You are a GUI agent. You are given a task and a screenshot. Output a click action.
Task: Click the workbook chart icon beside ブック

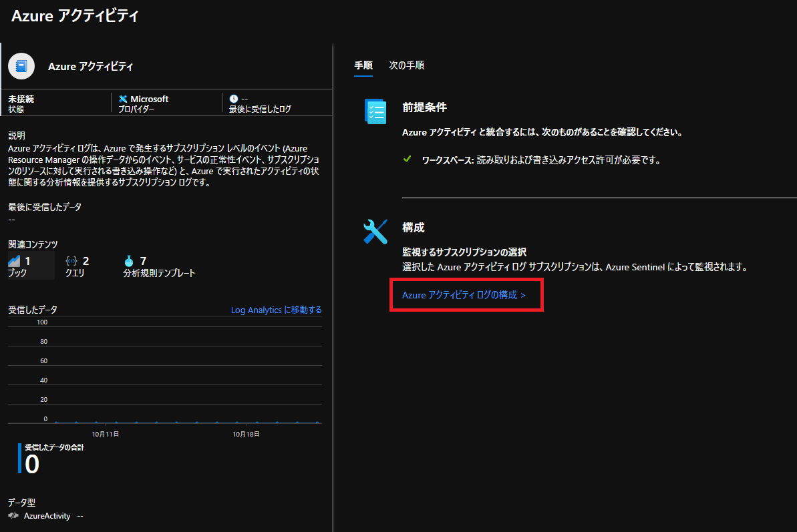(x=14, y=261)
